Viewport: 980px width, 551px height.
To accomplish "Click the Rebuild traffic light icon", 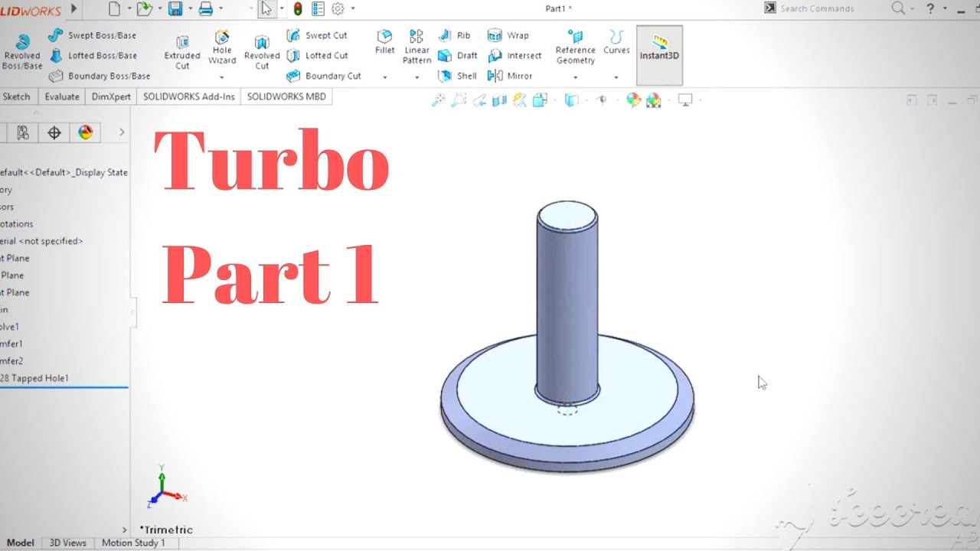I will 297,9.
